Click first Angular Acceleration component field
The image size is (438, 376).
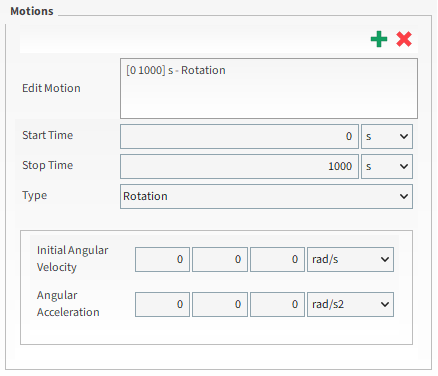pos(162,304)
